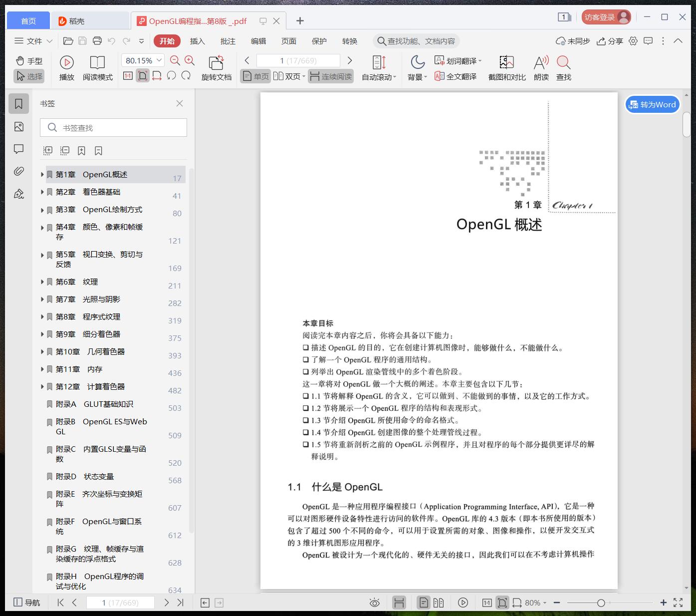Expand the 第2章 着色器基础 bookmark

(42, 192)
